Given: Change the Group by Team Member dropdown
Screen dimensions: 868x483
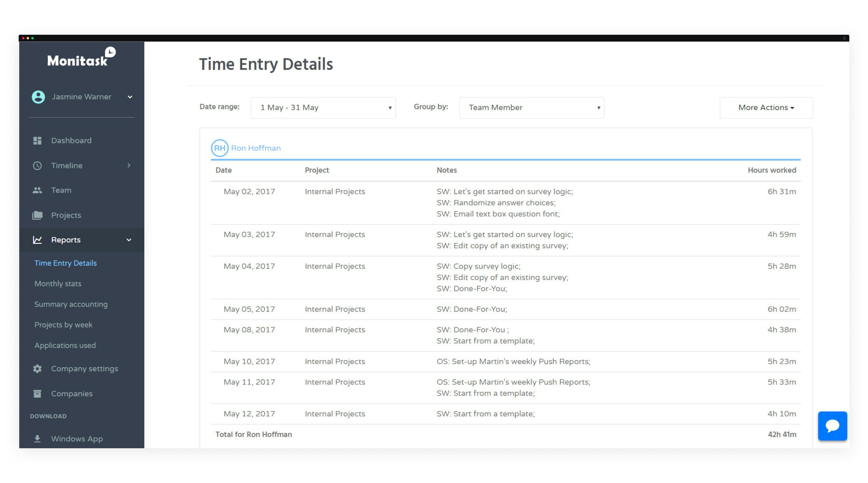Looking at the screenshot, I should [x=532, y=107].
